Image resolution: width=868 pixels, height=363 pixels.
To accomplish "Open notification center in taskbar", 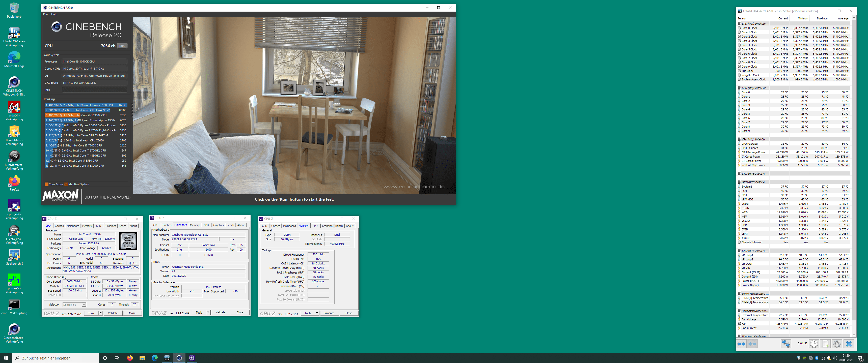I will coord(860,358).
